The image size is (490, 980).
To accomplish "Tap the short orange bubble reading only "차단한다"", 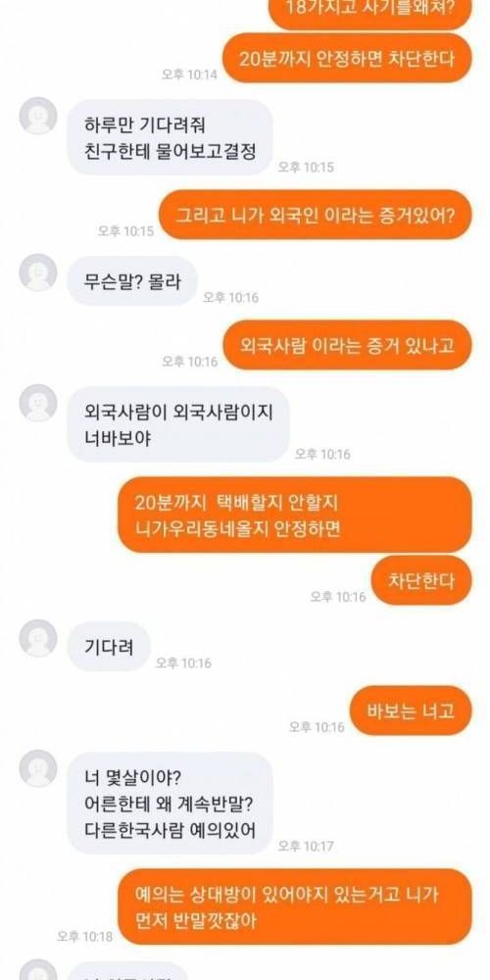I will coord(421,580).
